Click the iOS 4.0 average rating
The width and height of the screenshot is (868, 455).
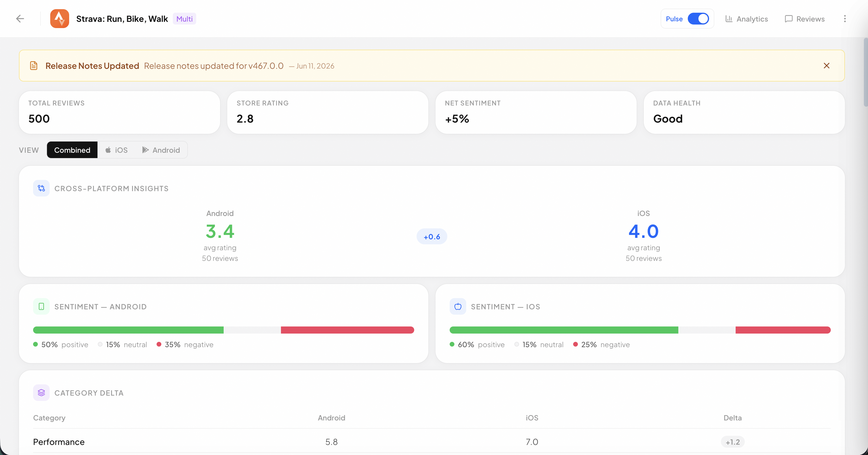pyautogui.click(x=643, y=231)
